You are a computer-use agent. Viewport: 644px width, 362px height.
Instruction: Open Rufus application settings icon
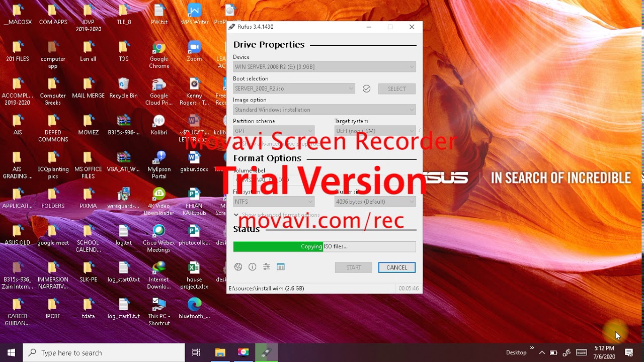click(x=267, y=267)
